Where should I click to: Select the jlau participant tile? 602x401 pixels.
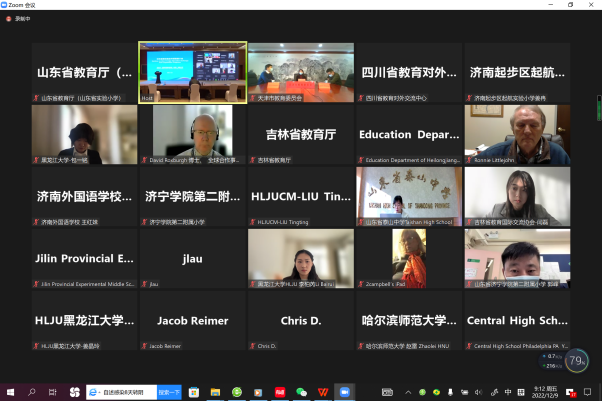click(192, 258)
